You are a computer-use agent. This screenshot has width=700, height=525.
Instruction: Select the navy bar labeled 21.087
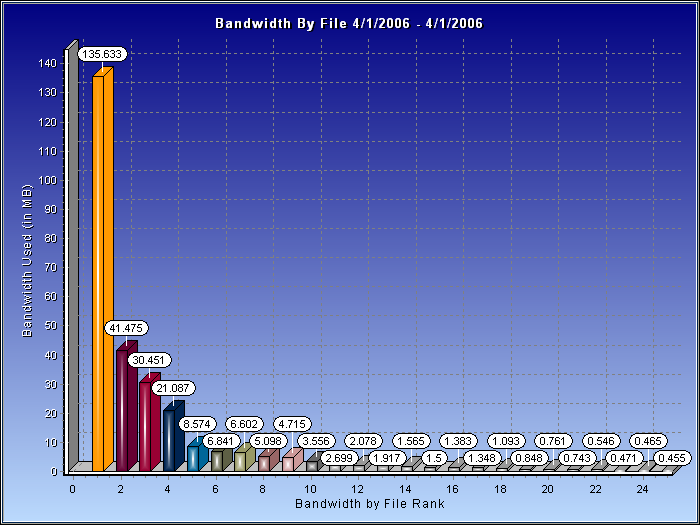pyautogui.click(x=174, y=436)
